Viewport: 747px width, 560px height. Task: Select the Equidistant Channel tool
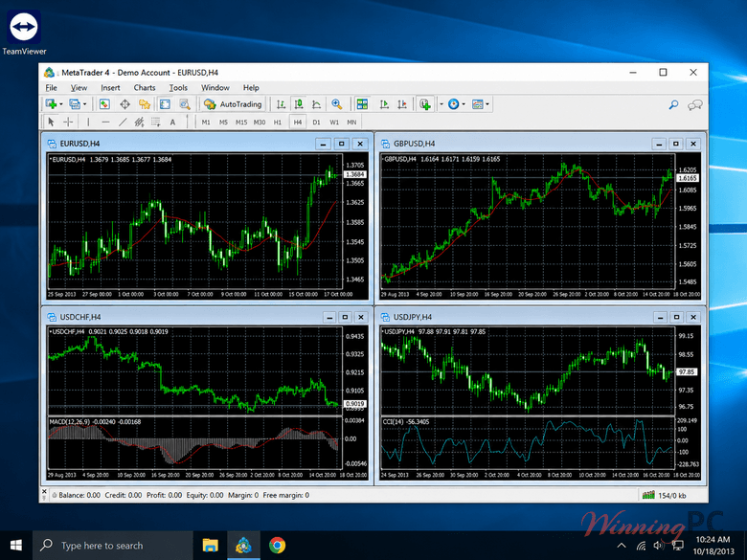tap(139, 122)
